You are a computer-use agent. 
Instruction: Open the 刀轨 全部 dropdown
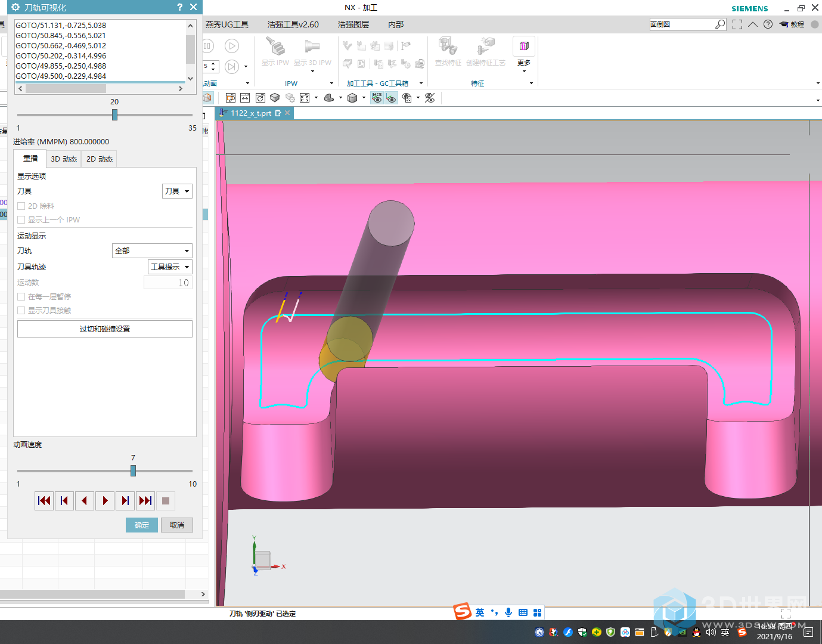152,250
